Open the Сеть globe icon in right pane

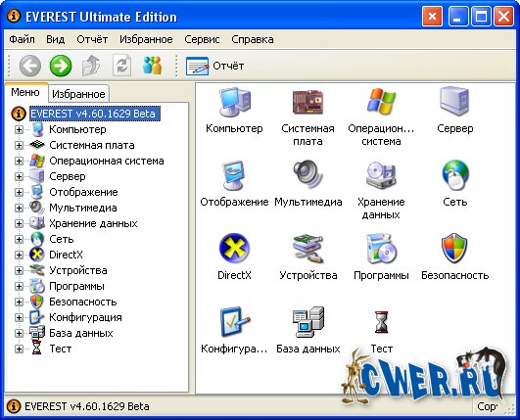coord(455,174)
